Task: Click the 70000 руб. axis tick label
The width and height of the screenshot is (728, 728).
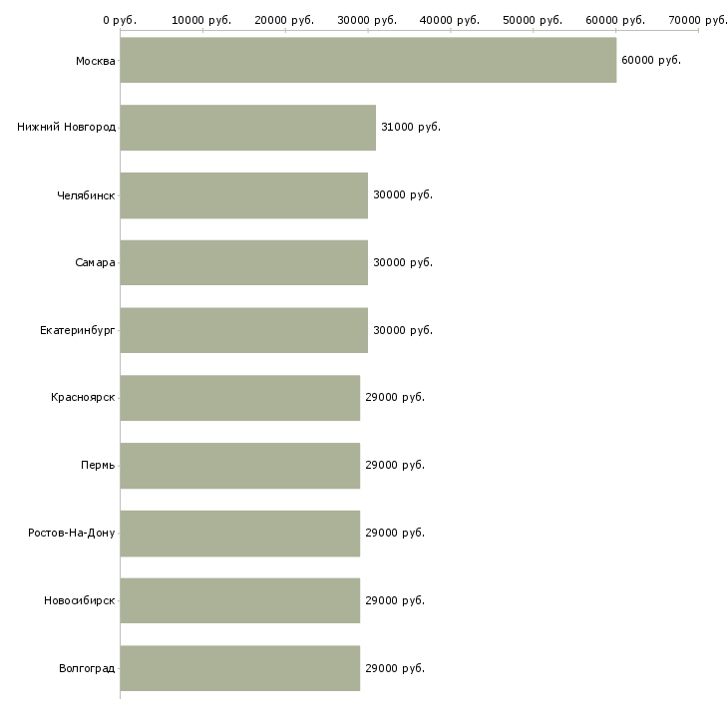Action: tap(698, 20)
